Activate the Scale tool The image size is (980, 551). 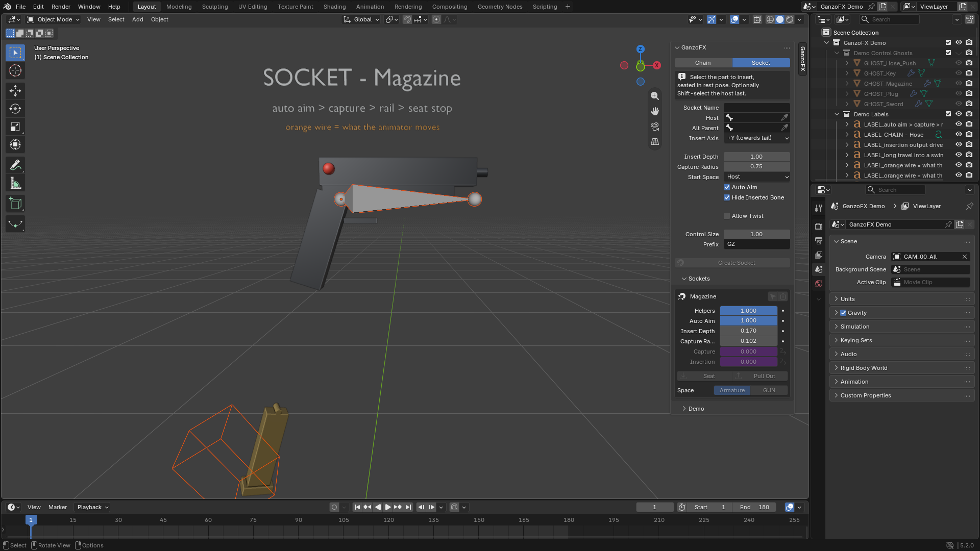click(15, 127)
